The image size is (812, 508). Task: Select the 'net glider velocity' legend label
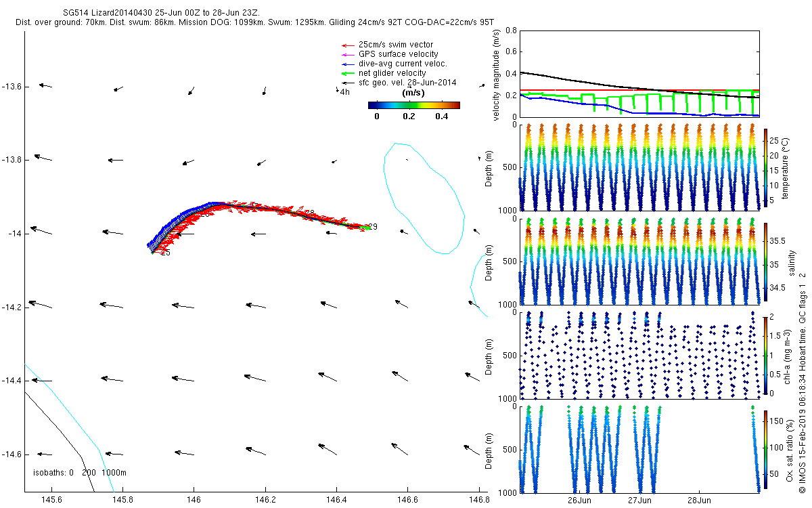click(392, 73)
